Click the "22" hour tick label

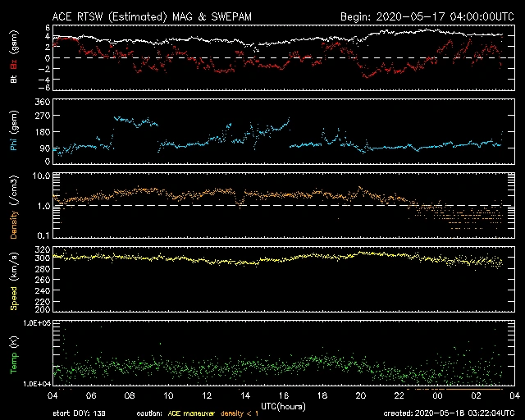[x=399, y=396]
